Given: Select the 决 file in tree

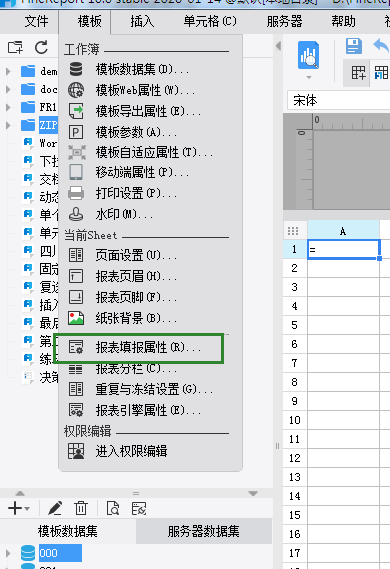Looking at the screenshot, I should (x=49, y=377).
